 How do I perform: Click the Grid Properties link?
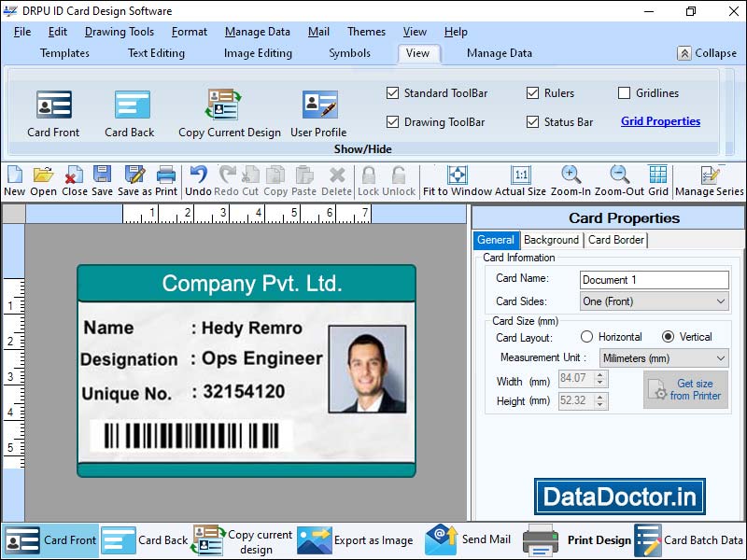pos(660,120)
